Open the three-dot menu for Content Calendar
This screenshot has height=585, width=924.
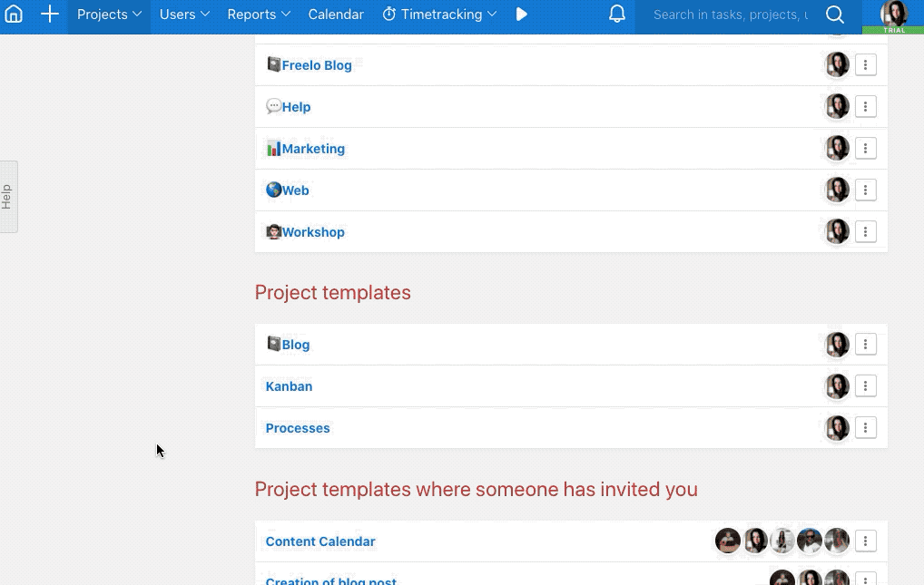click(865, 541)
